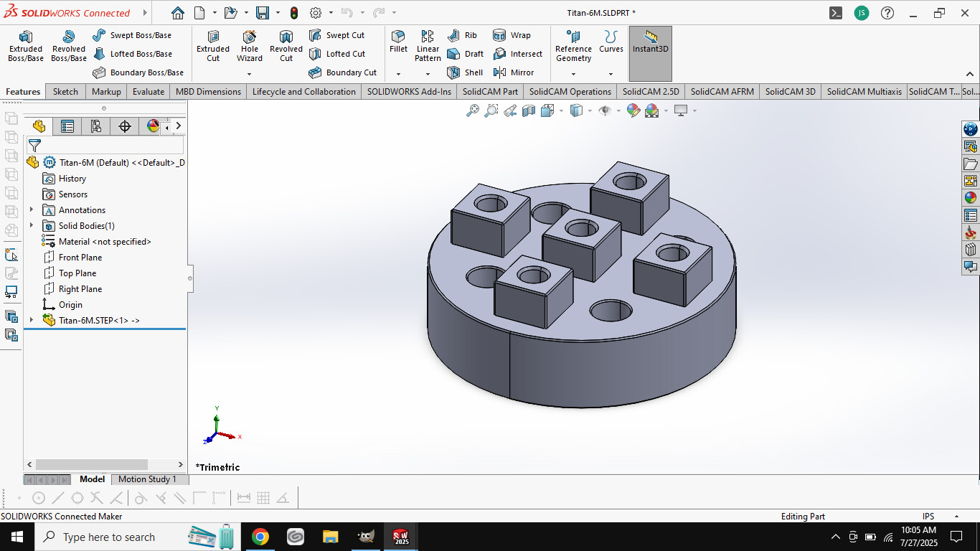Toggle the Instant3D mode

[651, 54]
